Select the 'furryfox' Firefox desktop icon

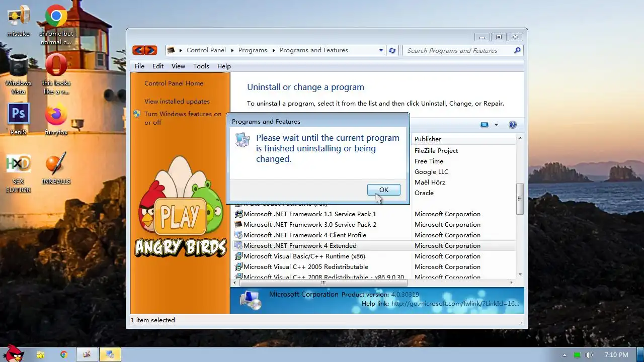56,119
